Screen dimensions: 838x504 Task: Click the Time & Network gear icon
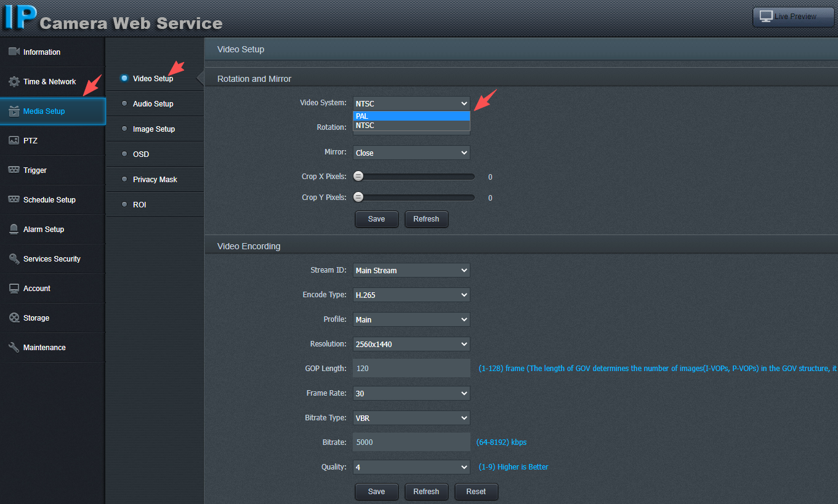pyautogui.click(x=14, y=81)
